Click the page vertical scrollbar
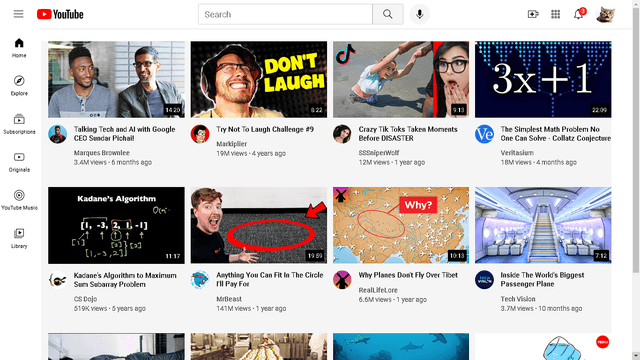Image resolution: width=640 pixels, height=360 pixels. (636, 140)
